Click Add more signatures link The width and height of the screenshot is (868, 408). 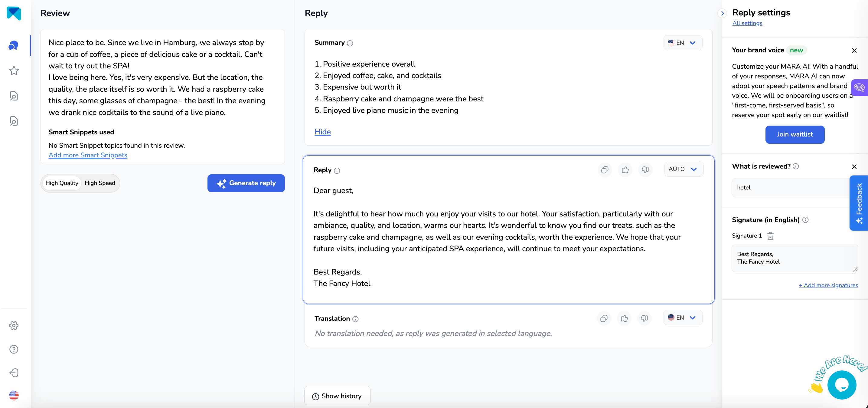point(828,285)
